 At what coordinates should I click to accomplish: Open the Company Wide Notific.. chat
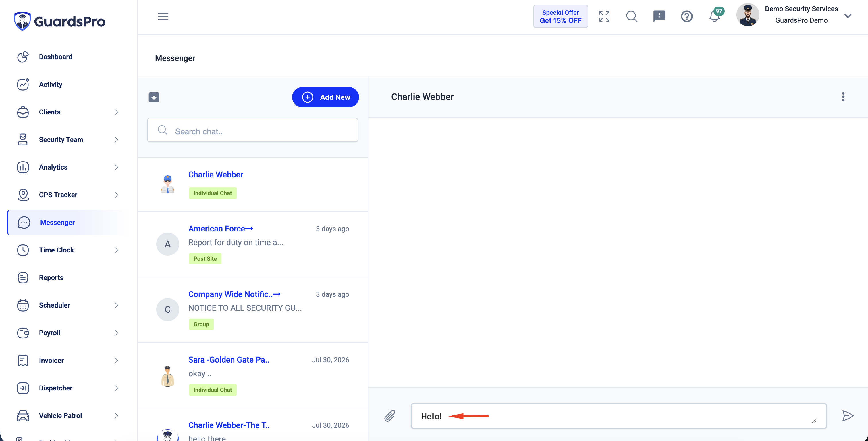coord(253,310)
